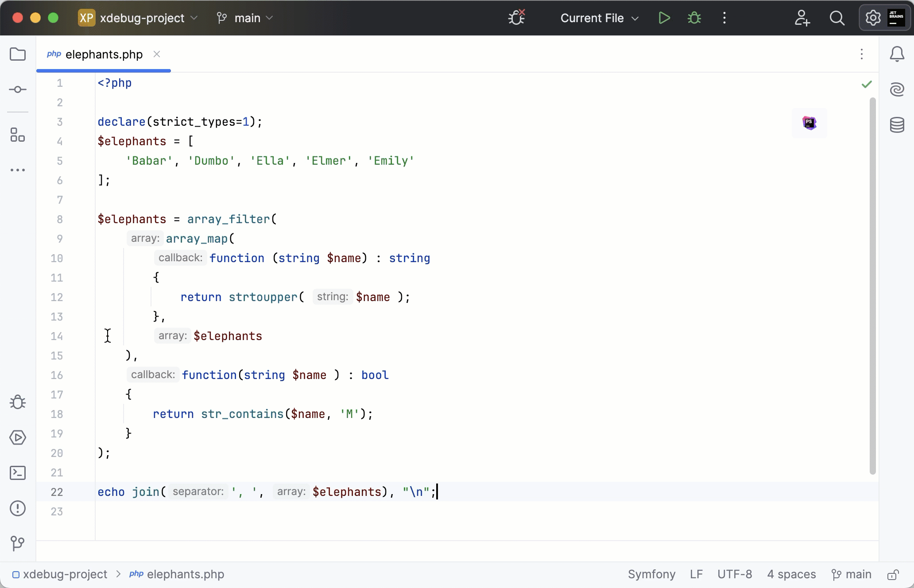The width and height of the screenshot is (914, 588).
Task: Run the script with the green play button
Action: (x=664, y=18)
